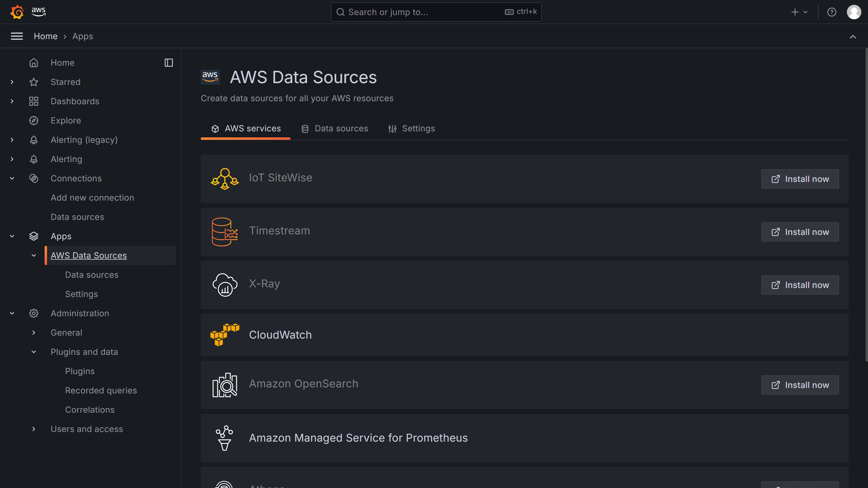This screenshot has height=488, width=868.
Task: Expand the General subsection
Action: tap(34, 332)
